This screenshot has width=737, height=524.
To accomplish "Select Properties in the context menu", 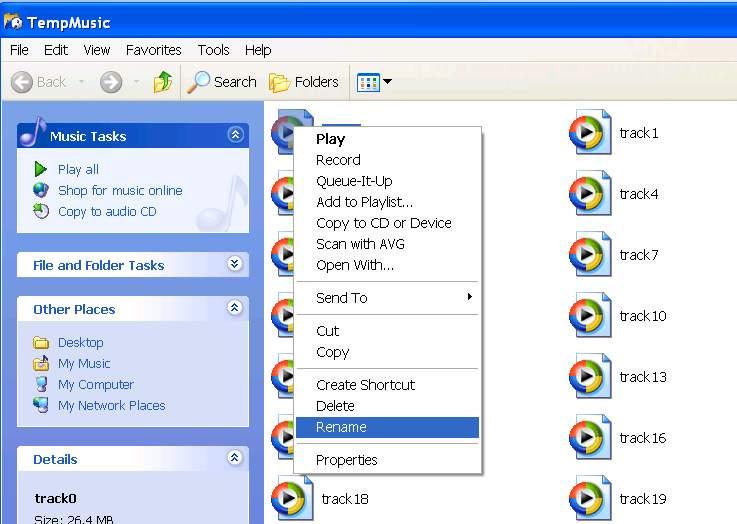I will pyautogui.click(x=346, y=460).
